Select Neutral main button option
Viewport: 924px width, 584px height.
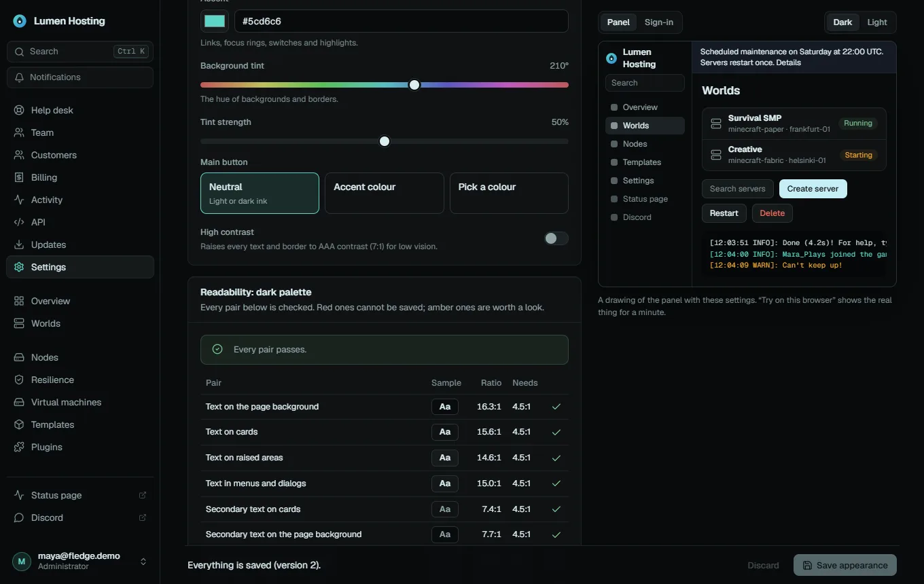[x=260, y=193]
